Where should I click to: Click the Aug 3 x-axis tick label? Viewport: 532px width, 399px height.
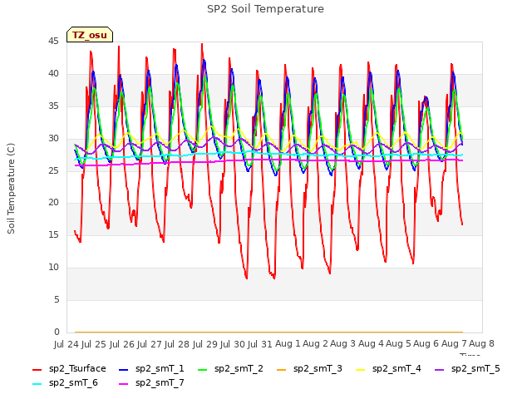pyautogui.click(x=342, y=344)
